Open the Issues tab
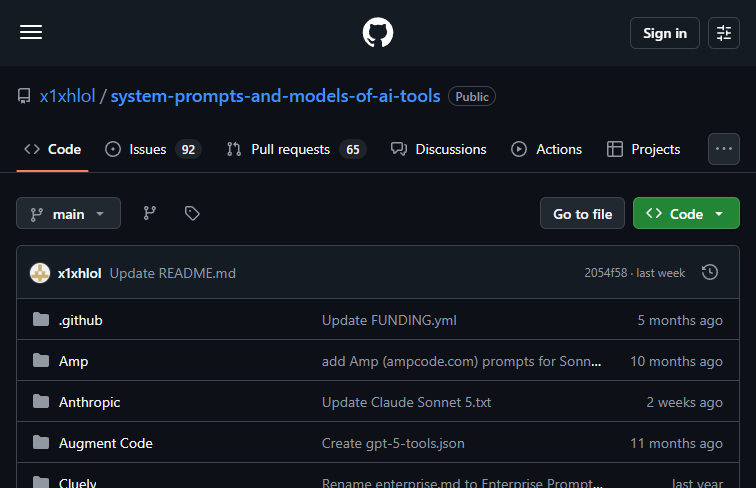The height and width of the screenshot is (488, 756). pyautogui.click(x=153, y=149)
